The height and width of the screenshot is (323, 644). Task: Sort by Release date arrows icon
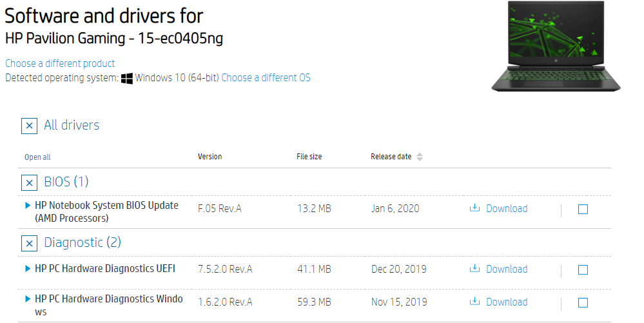[420, 157]
